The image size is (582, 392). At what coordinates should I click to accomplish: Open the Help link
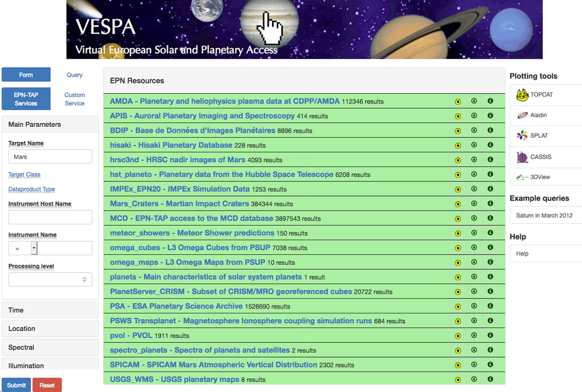(546, 254)
